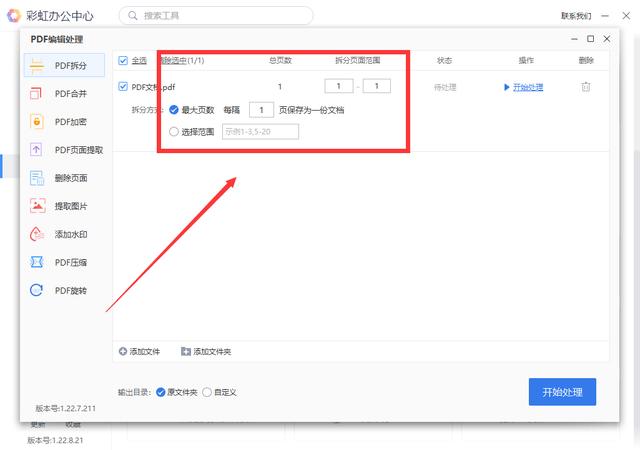Choose 自定义 output directory option
640x450 pixels.
coord(207,392)
